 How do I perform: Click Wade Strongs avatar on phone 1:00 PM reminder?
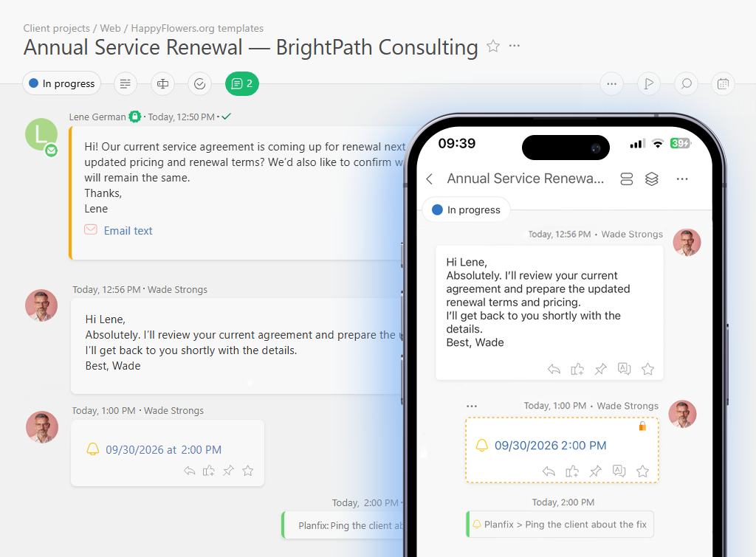[x=682, y=414]
